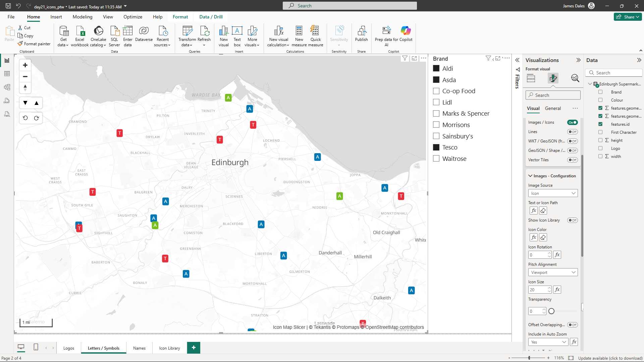The image size is (644, 362).
Task: Open the Modeling ribbon tab
Action: (82, 17)
